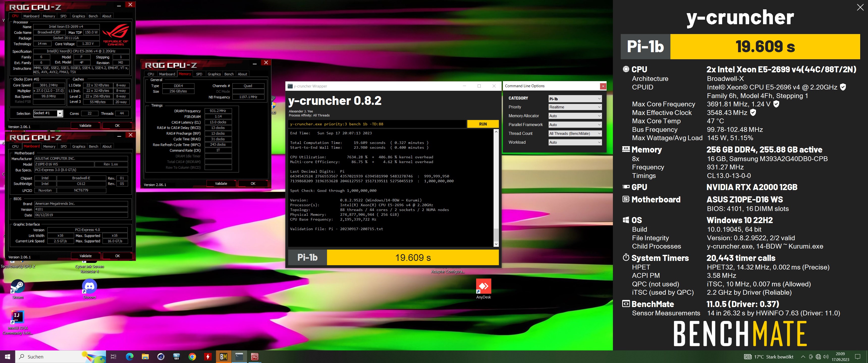This screenshot has width=868, height=363.
Task: Switch to the Mainboard tab in the top-left CPU-Z window
Action: click(31, 16)
